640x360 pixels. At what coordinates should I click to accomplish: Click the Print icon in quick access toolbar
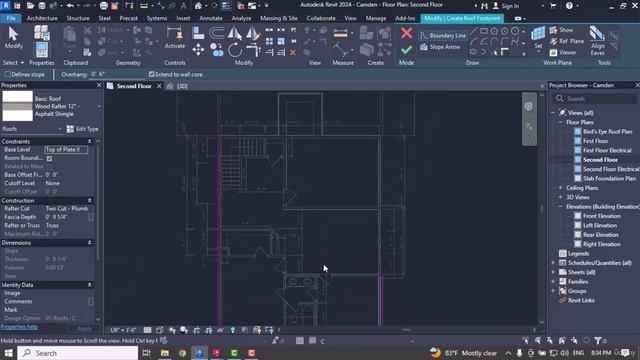tap(104, 6)
